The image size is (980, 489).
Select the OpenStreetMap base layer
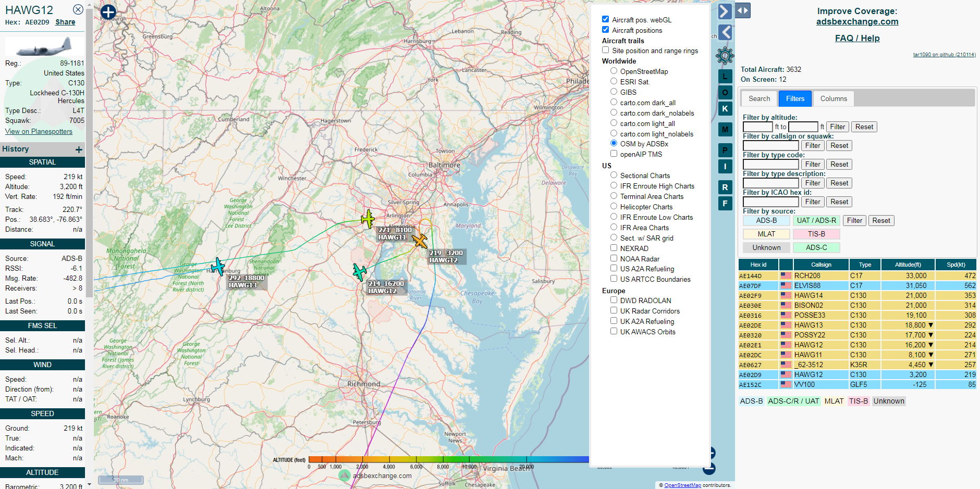(x=614, y=71)
